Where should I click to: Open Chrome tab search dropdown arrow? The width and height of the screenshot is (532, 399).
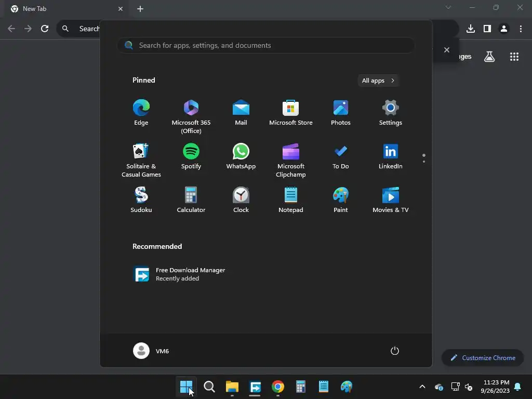coord(448,7)
